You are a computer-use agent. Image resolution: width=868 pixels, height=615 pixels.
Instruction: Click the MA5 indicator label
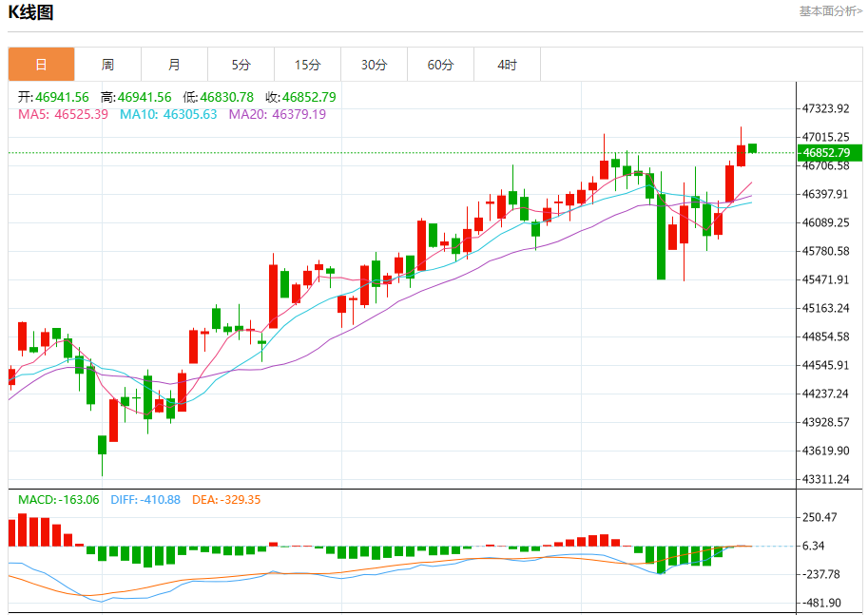(x=63, y=114)
